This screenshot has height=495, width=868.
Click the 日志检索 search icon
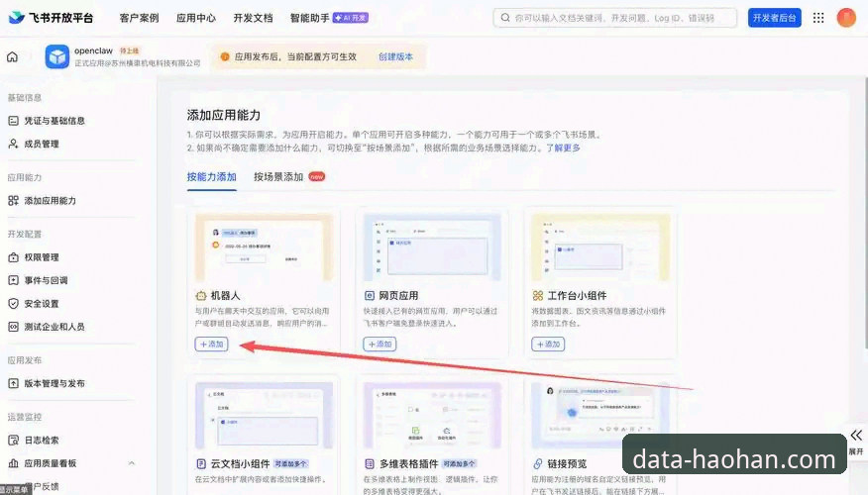[13, 441]
